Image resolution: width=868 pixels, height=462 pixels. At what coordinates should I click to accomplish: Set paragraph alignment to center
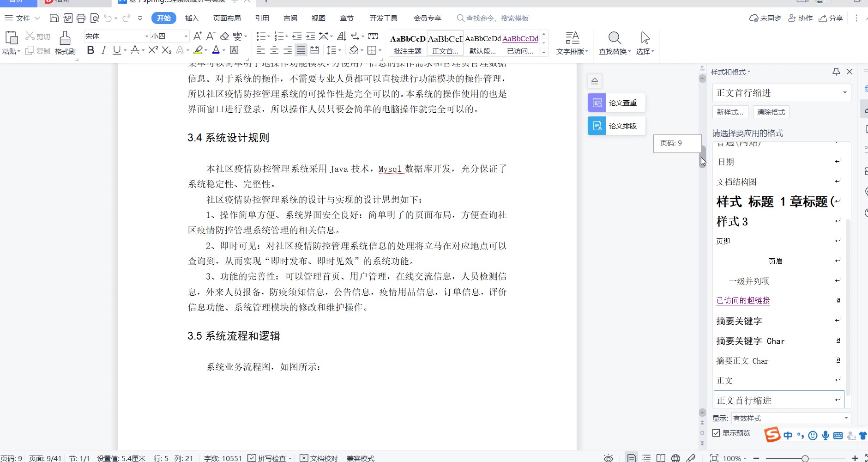(x=274, y=50)
